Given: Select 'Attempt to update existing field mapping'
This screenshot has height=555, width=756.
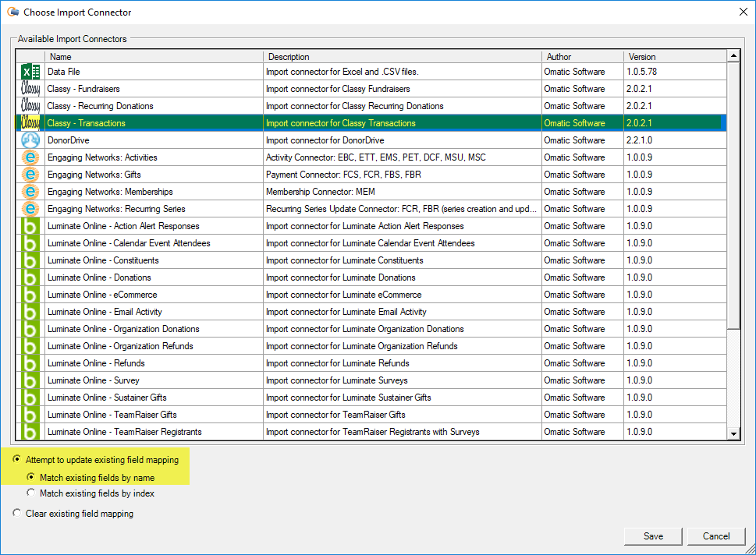Looking at the screenshot, I should point(16,459).
